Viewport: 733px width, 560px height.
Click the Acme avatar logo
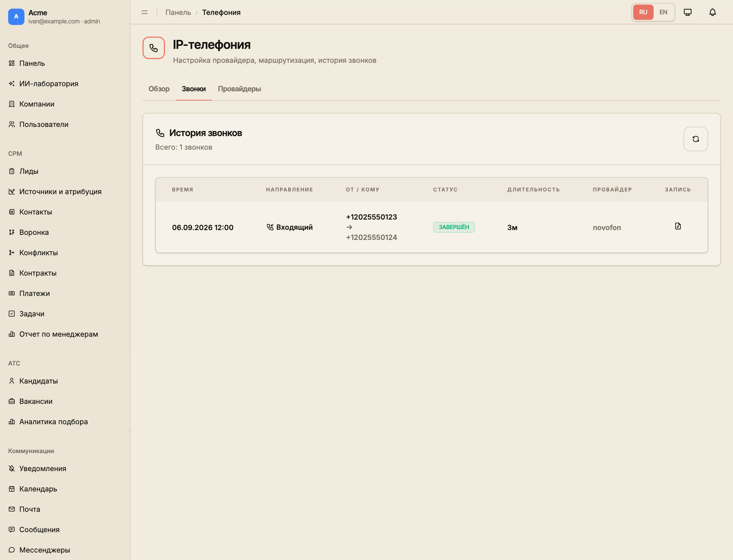point(16,17)
